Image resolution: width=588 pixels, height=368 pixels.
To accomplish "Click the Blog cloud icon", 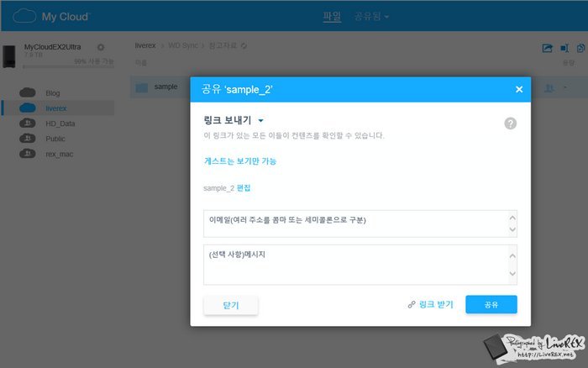I will click(28, 92).
